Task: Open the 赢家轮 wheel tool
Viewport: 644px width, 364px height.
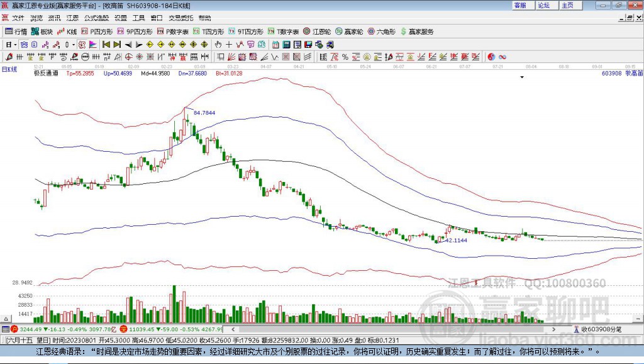Action: 349,31
